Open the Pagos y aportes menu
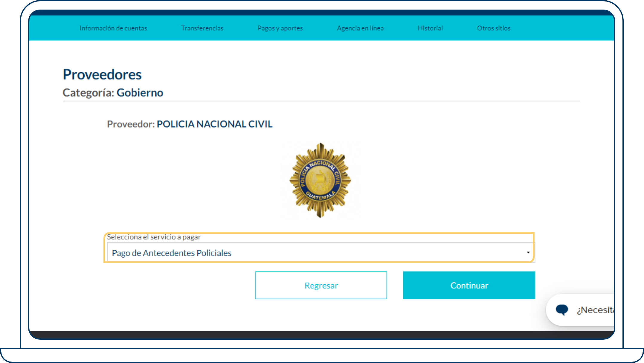 point(280,28)
